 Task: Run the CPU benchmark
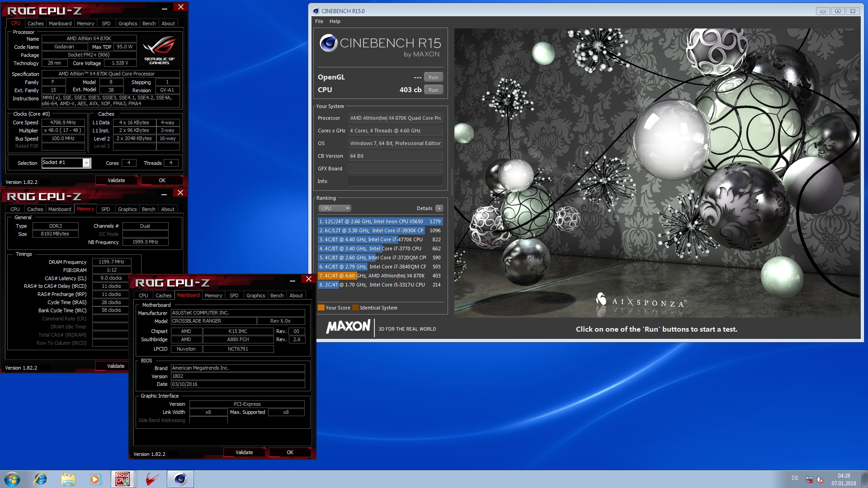(433, 90)
